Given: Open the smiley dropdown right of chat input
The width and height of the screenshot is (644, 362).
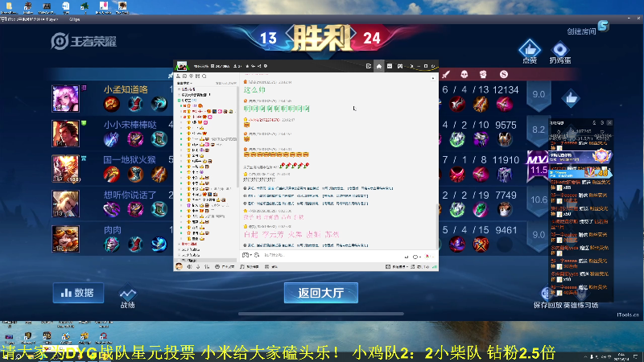Looking at the screenshot, I should 416,257.
